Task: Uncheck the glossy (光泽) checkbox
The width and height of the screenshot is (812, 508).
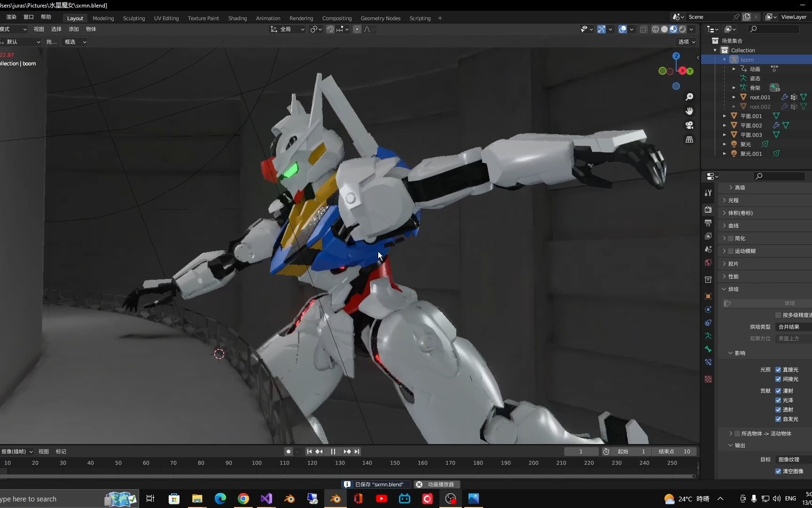Action: coord(778,400)
